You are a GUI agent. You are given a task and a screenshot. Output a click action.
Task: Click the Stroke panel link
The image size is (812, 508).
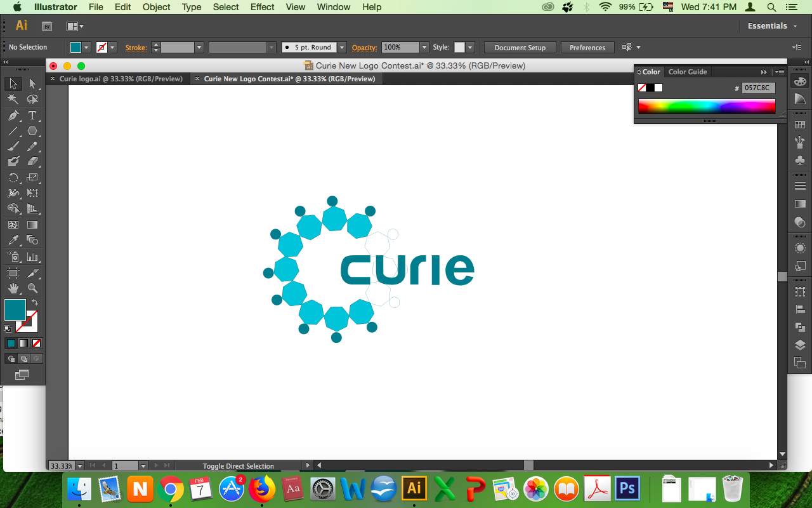(136, 48)
